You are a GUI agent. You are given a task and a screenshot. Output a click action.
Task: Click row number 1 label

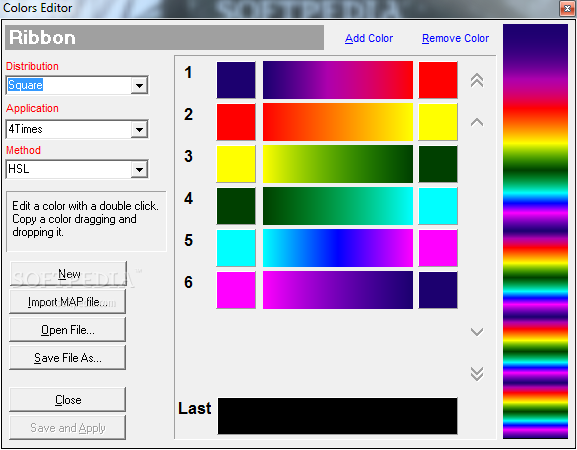[x=188, y=72]
